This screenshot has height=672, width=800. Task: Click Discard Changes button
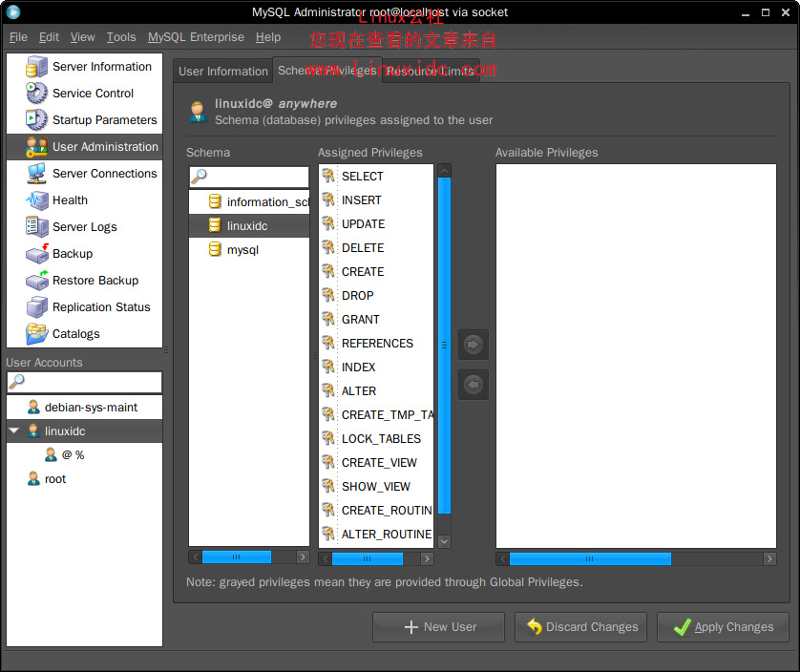pos(580,627)
